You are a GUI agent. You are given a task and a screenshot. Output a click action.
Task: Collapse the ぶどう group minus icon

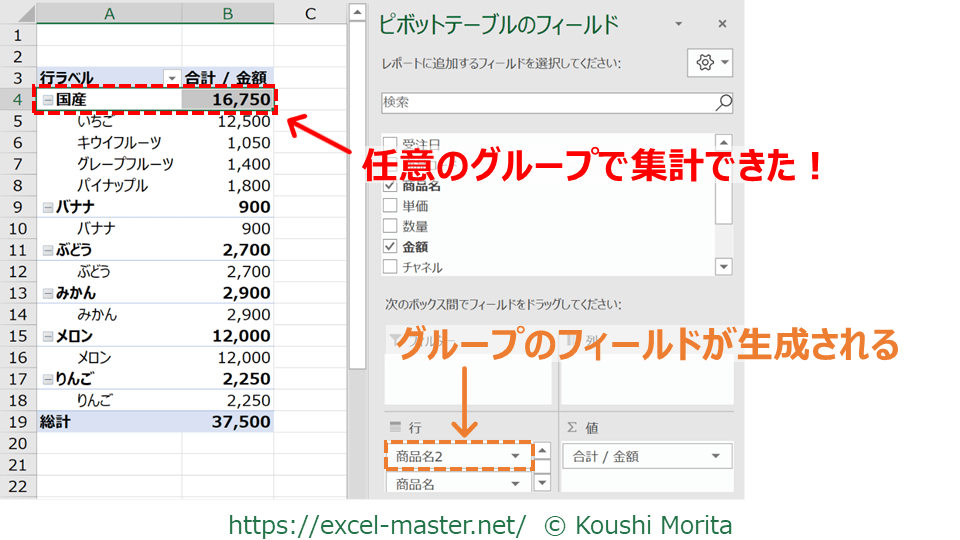point(46,250)
